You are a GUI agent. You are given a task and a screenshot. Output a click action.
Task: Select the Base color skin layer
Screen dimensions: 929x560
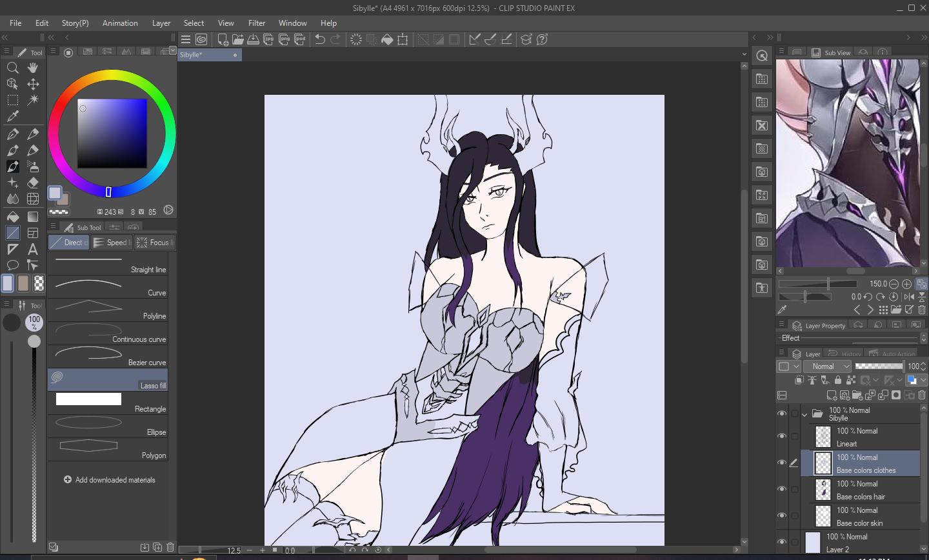860,516
